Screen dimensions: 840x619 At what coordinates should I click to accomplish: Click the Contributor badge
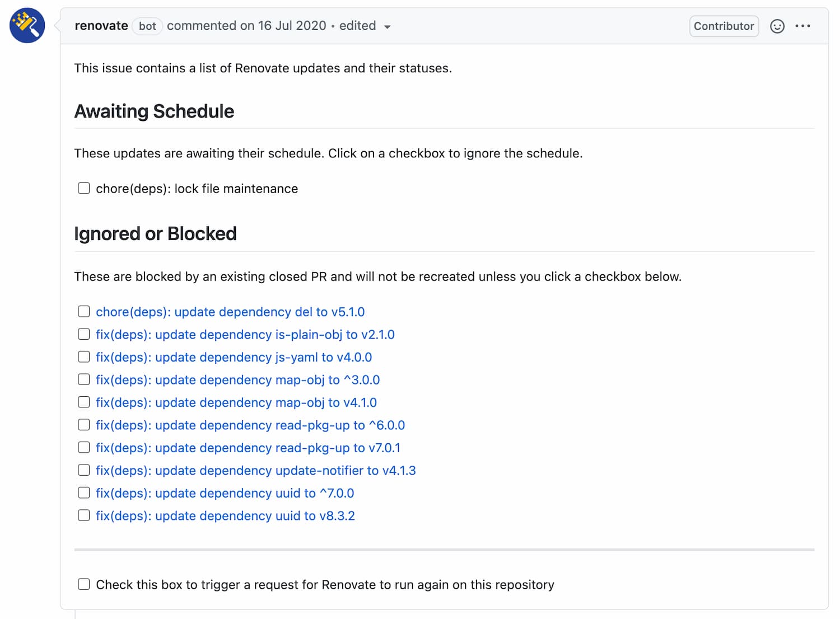pyautogui.click(x=724, y=26)
